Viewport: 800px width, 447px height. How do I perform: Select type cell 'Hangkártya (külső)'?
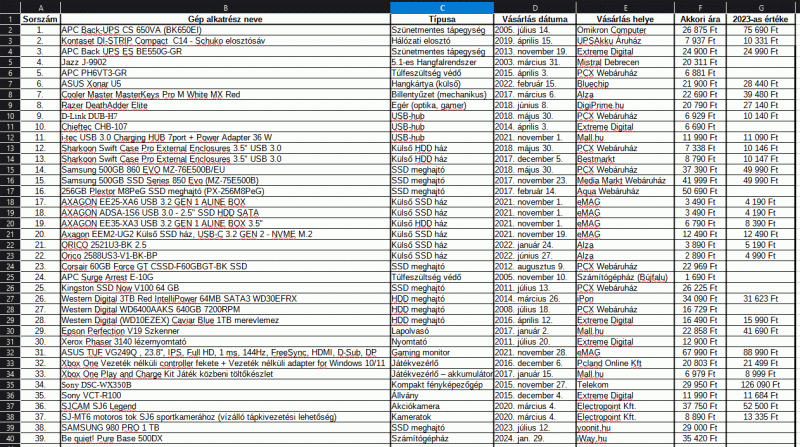tap(442, 84)
